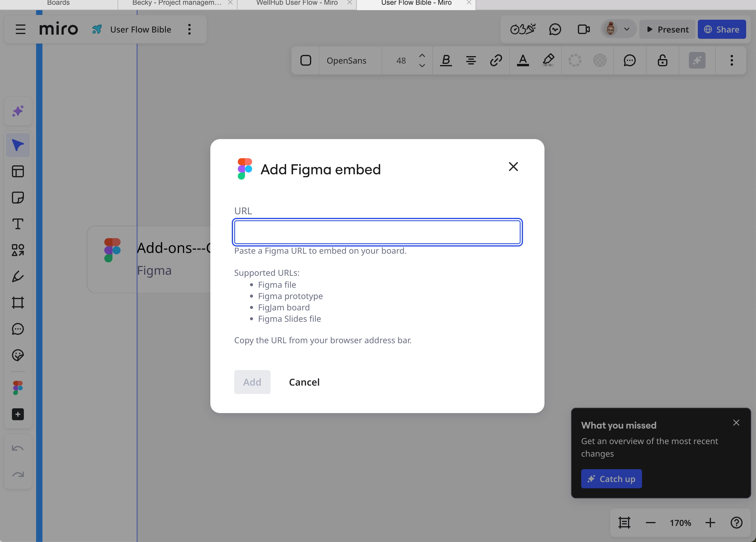
Task: Click the Share button
Action: (722, 29)
